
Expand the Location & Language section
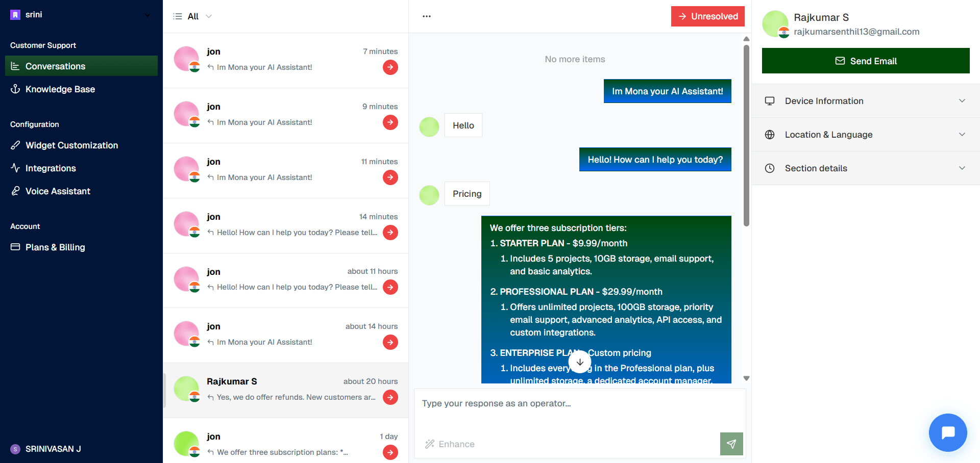tap(866, 135)
